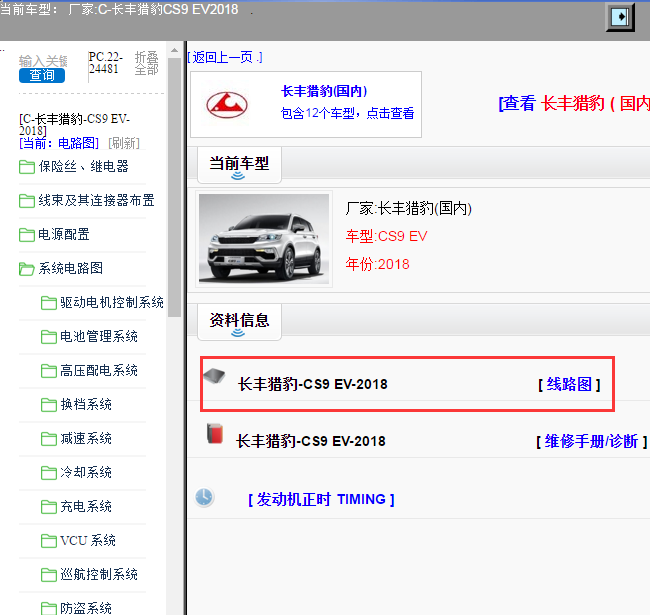Viewport: 650px width, 615px height.
Task: Click the panel toggle arrow icon top right
Action: pos(620,17)
